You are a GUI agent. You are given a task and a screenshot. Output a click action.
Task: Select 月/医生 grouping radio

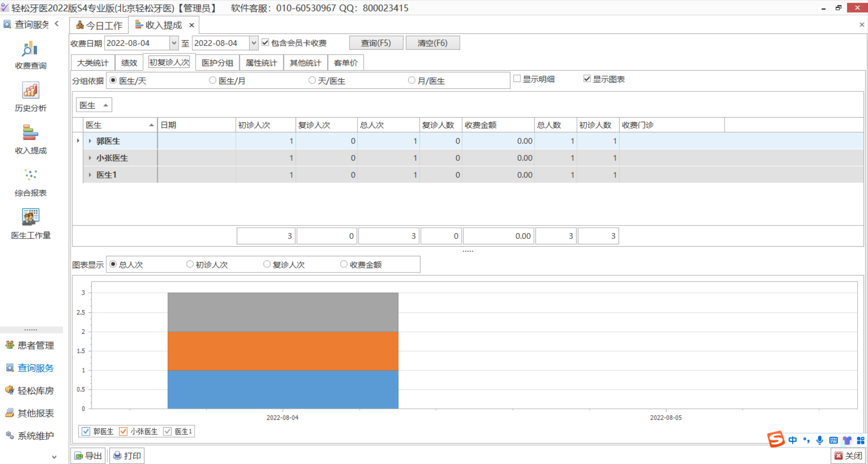[411, 80]
